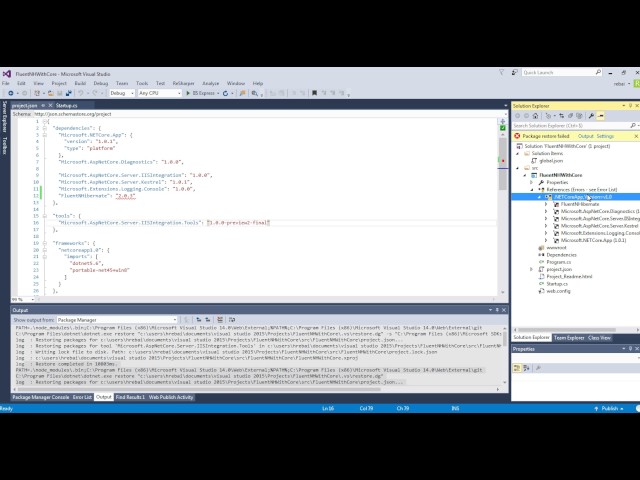Click the Properties wrench icon in Solution Explorer

(591, 116)
